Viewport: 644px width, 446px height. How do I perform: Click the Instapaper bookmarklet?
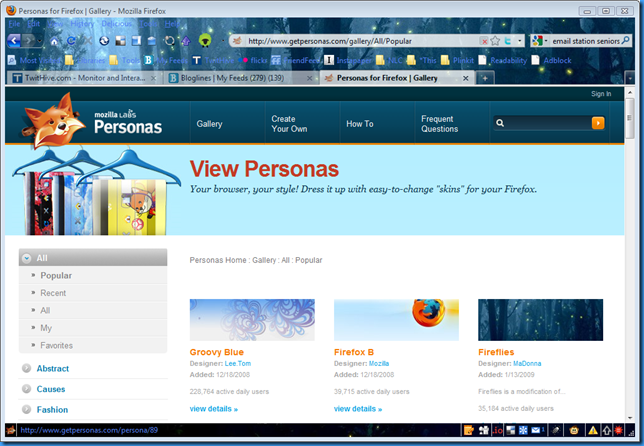click(348, 60)
